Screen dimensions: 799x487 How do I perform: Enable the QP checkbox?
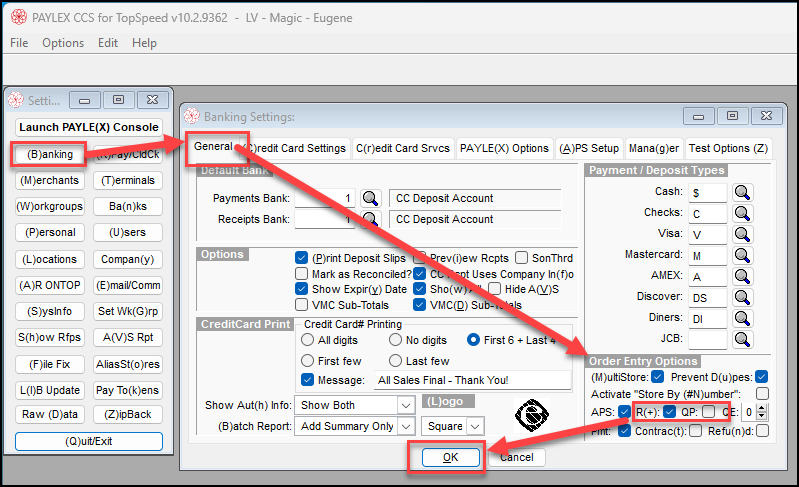[708, 412]
